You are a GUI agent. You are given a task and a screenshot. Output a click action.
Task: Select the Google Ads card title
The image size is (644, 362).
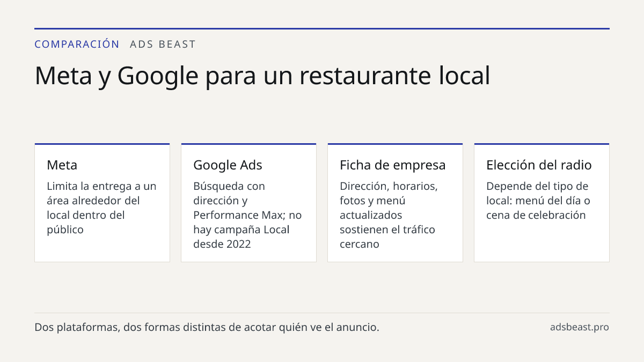point(228,165)
